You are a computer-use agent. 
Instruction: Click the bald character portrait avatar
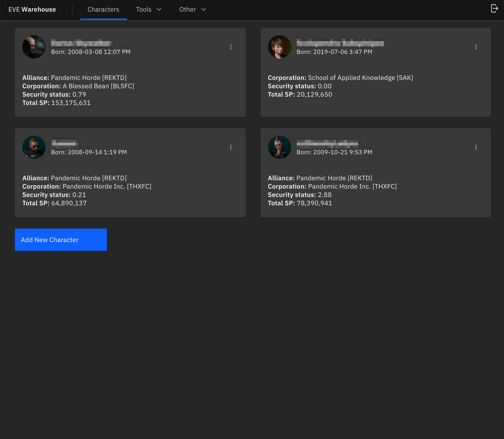point(34,47)
